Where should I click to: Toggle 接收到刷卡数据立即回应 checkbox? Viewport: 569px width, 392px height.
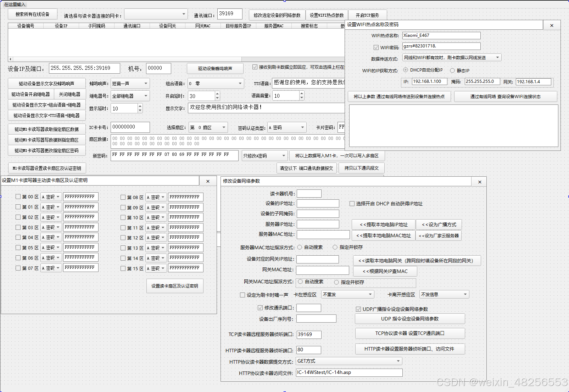click(255, 67)
